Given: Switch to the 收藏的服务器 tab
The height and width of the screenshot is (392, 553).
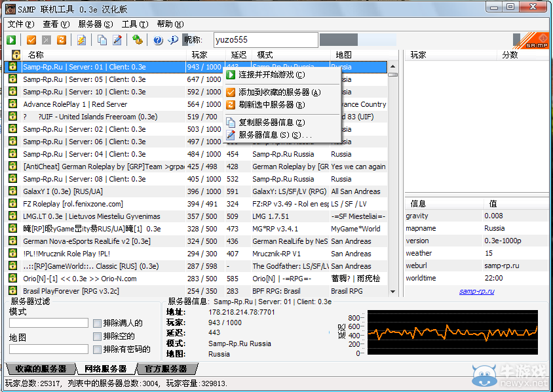Looking at the screenshot, I should pos(41,369).
